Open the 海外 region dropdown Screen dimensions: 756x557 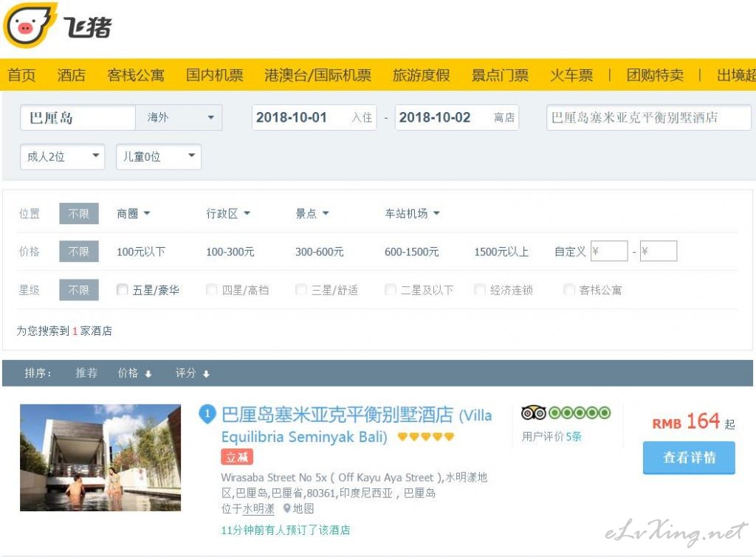tap(179, 117)
